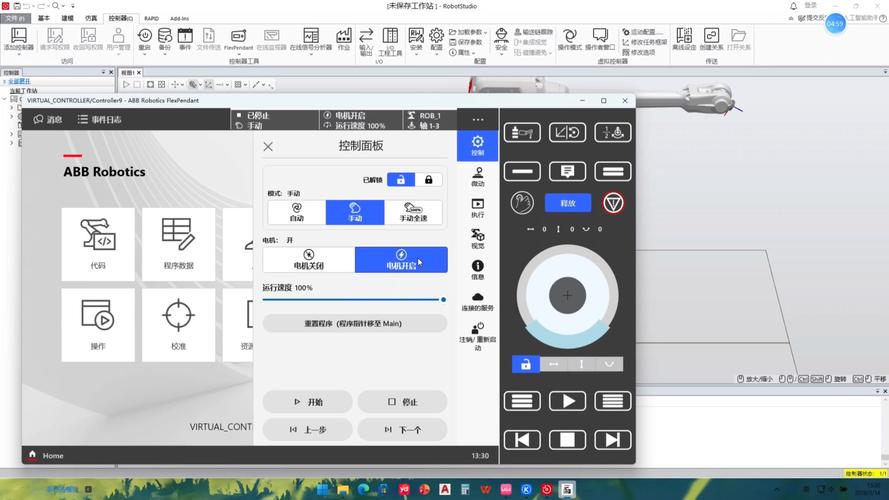Open the three-dot more menu in FlexPendant
The image size is (889, 500).
(478, 120)
